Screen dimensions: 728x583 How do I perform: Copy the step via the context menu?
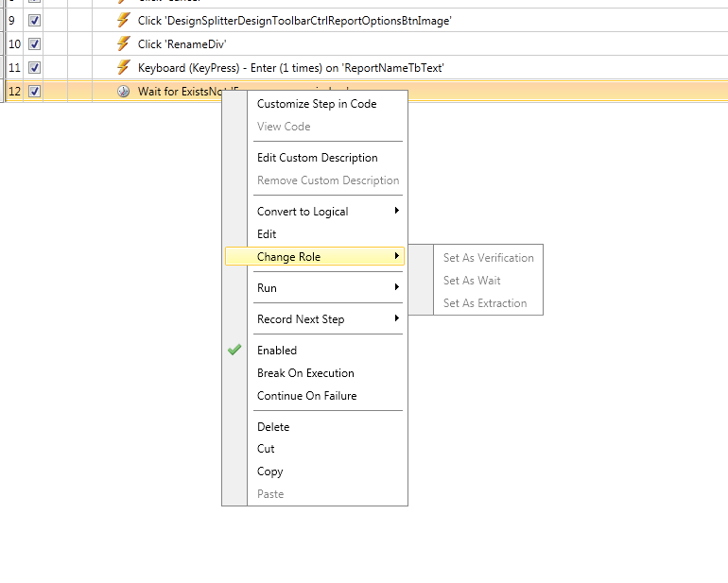pos(269,472)
